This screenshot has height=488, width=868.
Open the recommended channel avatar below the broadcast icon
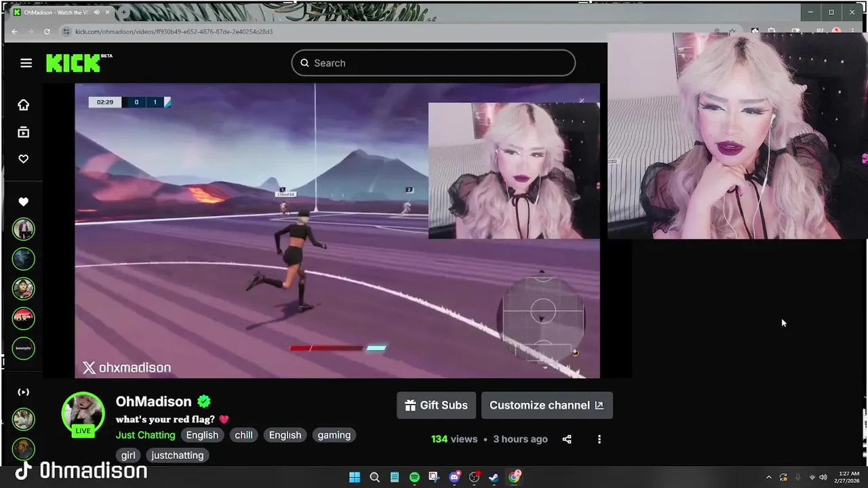[x=24, y=419]
